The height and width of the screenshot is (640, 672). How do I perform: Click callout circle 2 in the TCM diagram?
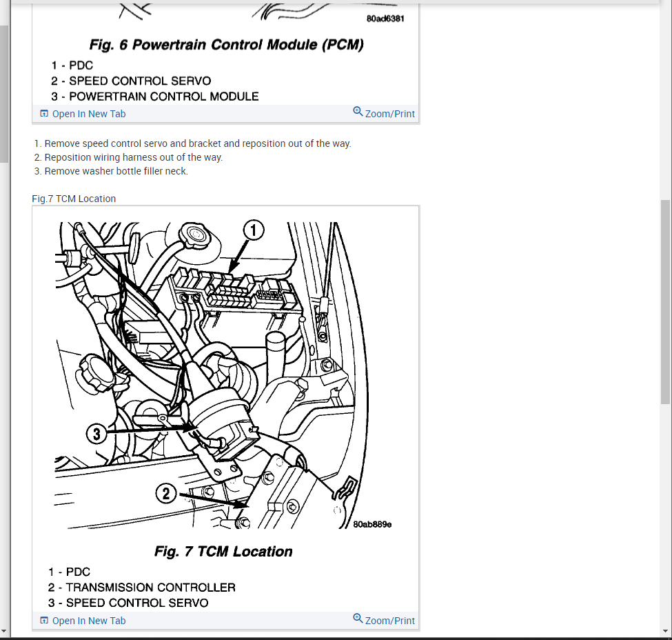click(166, 493)
